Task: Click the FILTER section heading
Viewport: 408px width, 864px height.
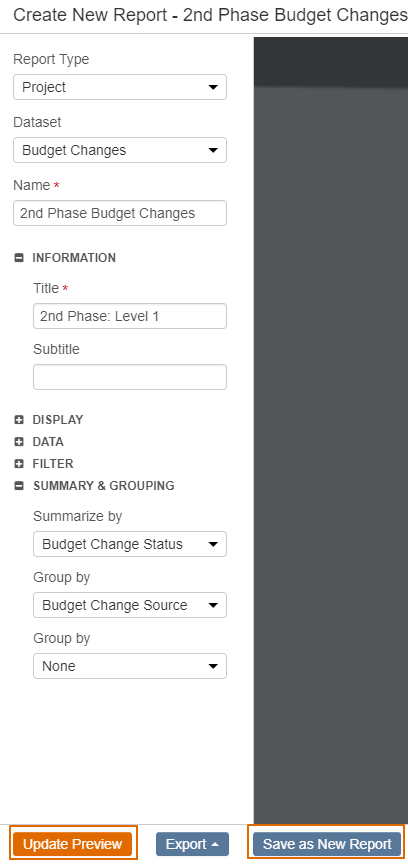Action: click(x=53, y=464)
